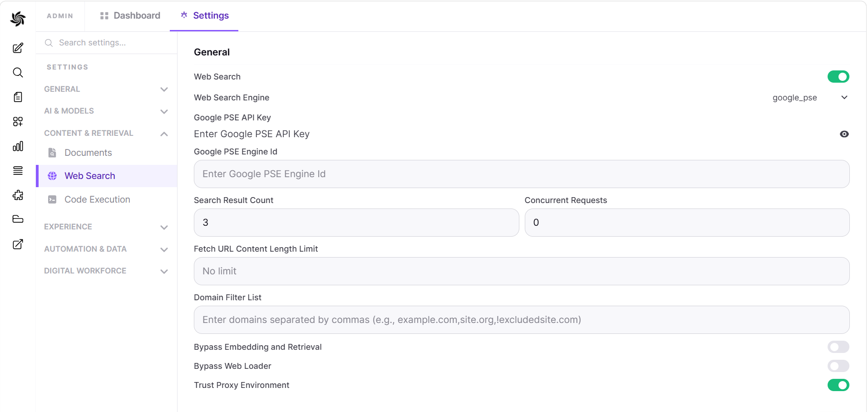Screen dimensions: 868x412
Task: Click the swirl app logo icon
Action: 18,19
